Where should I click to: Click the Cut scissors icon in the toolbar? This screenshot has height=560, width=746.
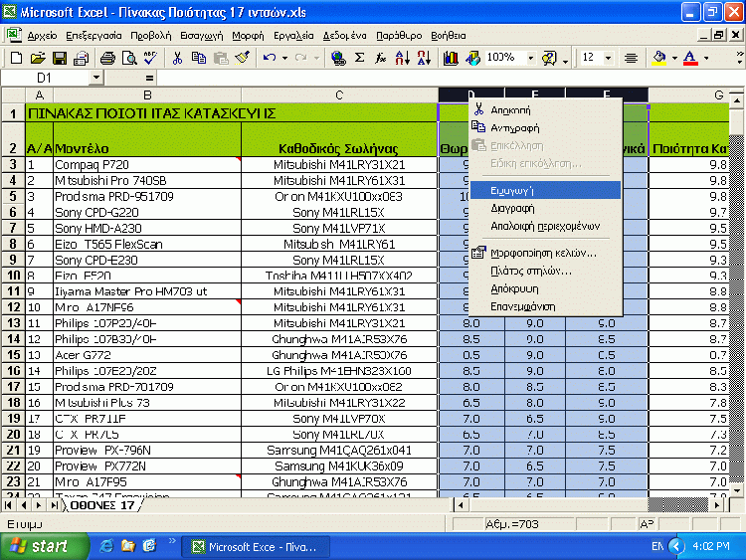pos(177,58)
